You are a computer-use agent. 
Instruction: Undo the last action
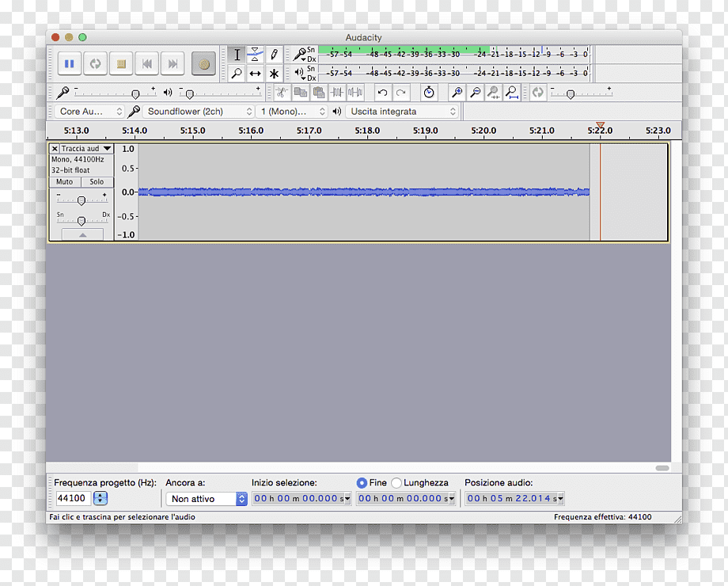click(383, 93)
